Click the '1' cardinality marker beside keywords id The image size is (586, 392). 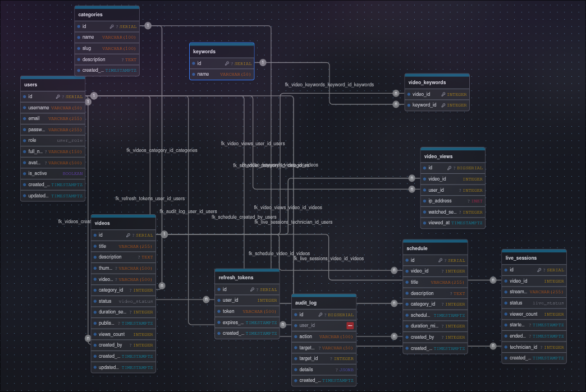click(x=263, y=63)
